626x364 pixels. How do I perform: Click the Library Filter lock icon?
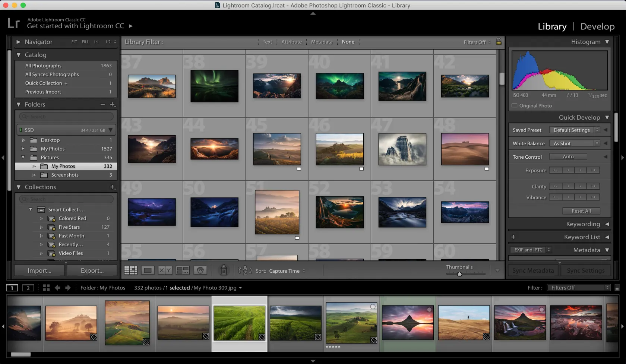(499, 42)
